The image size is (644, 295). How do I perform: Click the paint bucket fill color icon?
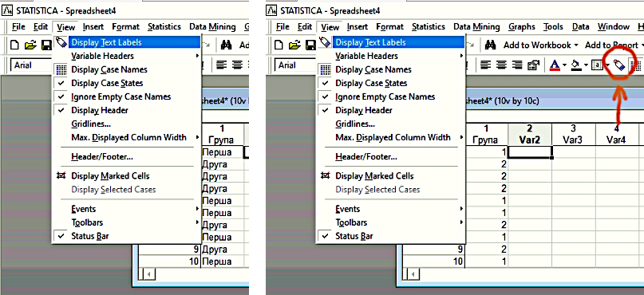(x=576, y=65)
